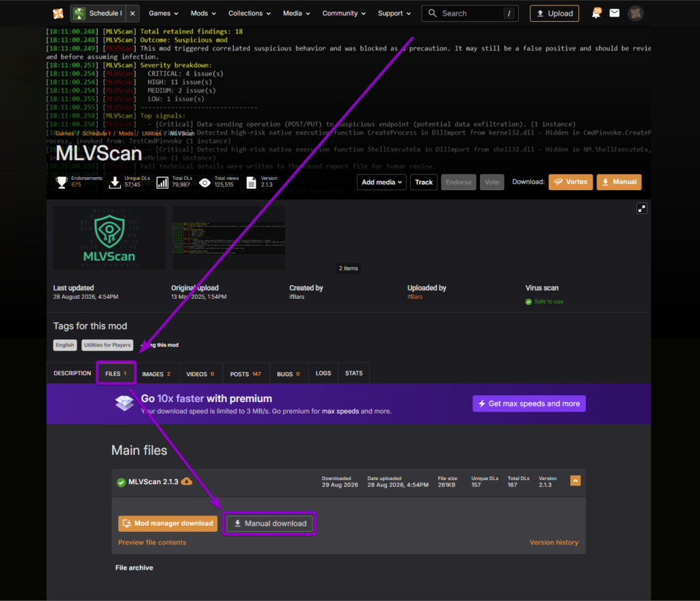Click the header Manual download button
700x601 pixels.
pyautogui.click(x=619, y=182)
